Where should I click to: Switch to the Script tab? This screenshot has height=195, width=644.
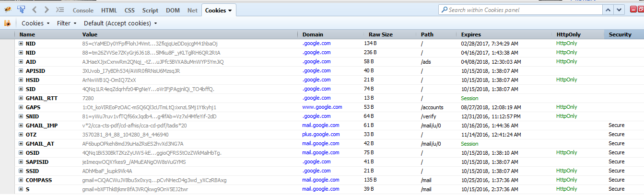pos(150,10)
